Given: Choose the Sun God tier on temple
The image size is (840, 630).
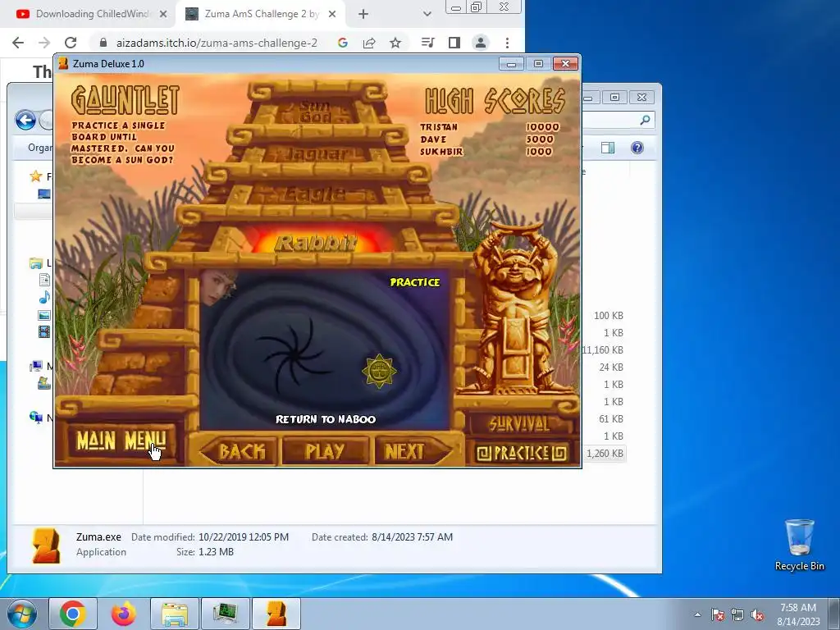Looking at the screenshot, I should 316,111.
